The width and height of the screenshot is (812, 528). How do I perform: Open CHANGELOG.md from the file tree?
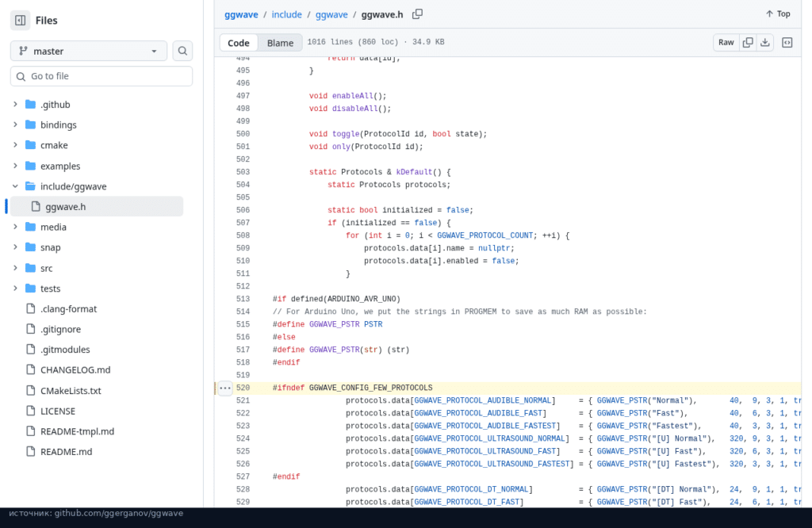75,369
